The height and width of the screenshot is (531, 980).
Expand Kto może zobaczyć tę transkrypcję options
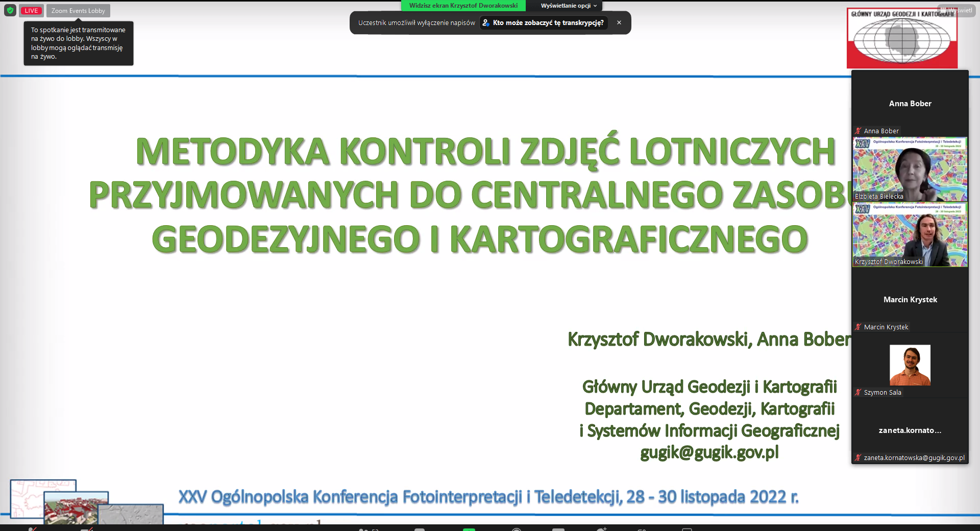[544, 22]
